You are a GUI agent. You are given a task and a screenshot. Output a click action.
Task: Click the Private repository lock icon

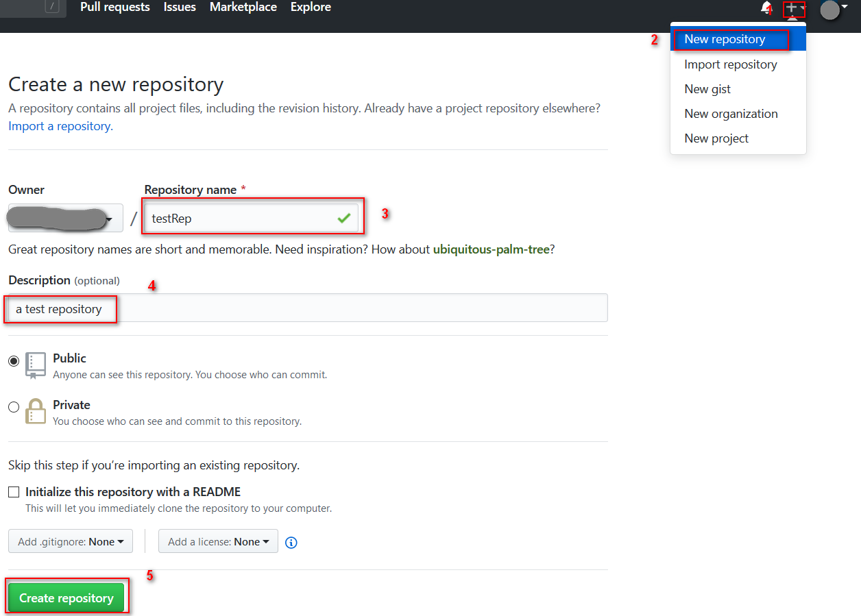(36, 412)
